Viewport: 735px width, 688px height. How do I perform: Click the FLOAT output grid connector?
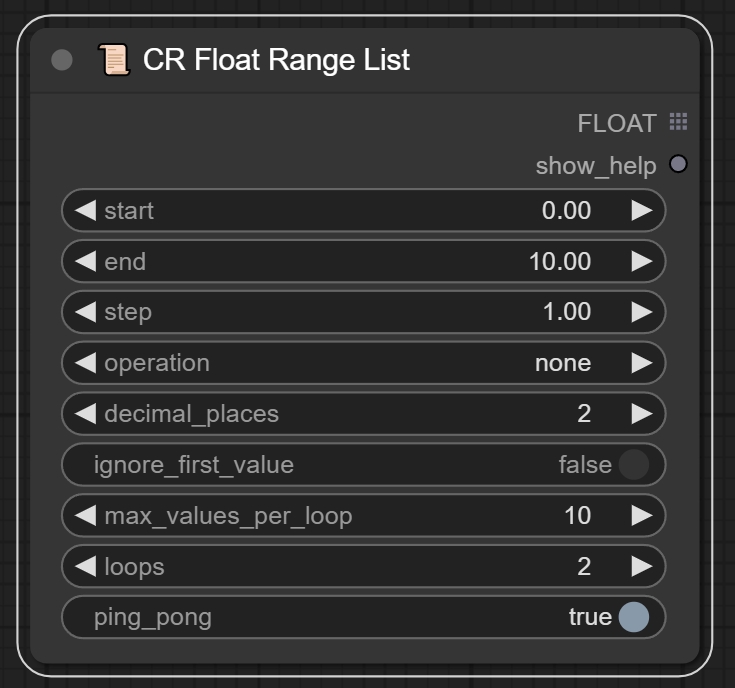678,123
